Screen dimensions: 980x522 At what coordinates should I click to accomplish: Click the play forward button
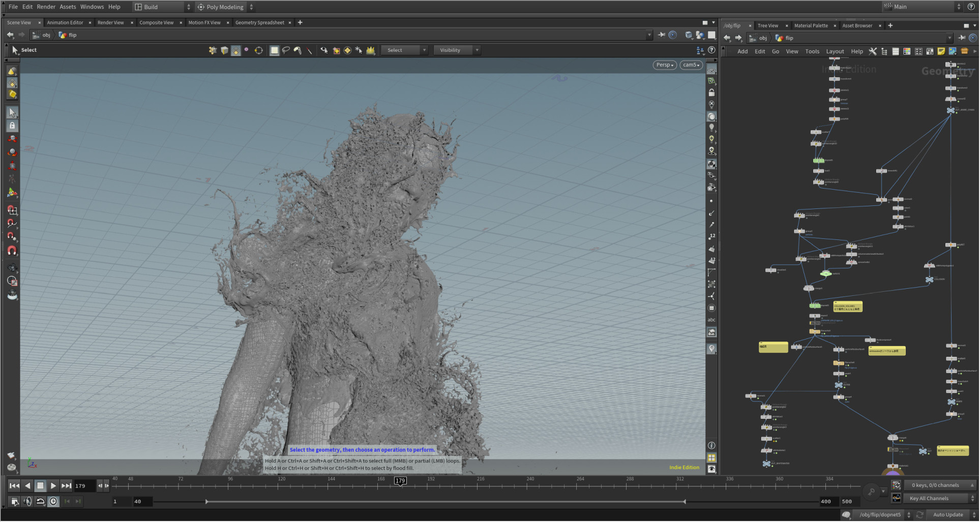tap(53, 486)
